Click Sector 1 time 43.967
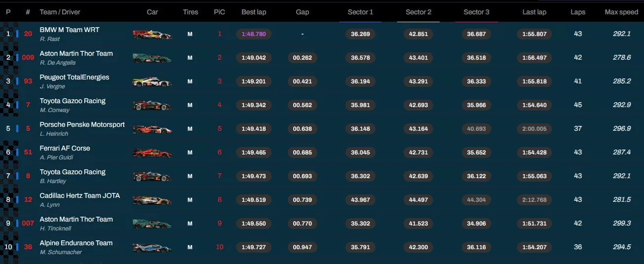Viewport: 644px width, 264px height. 360,200
